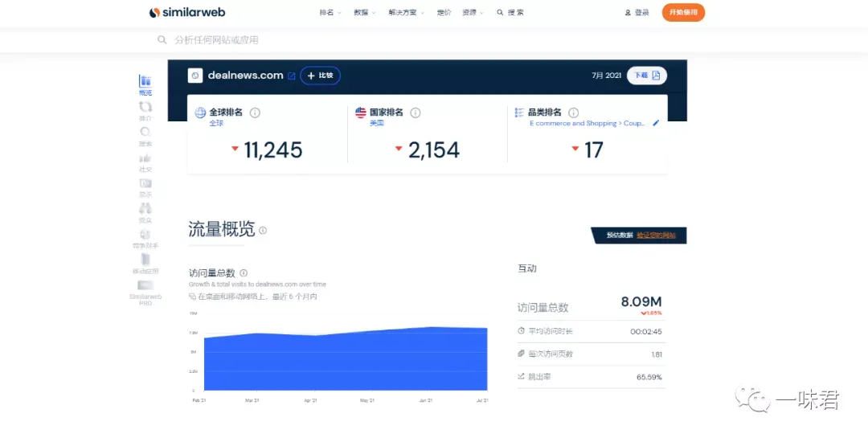Image resolution: width=868 pixels, height=438 pixels.
Task: Expand the 数据 menu
Action: click(x=365, y=12)
